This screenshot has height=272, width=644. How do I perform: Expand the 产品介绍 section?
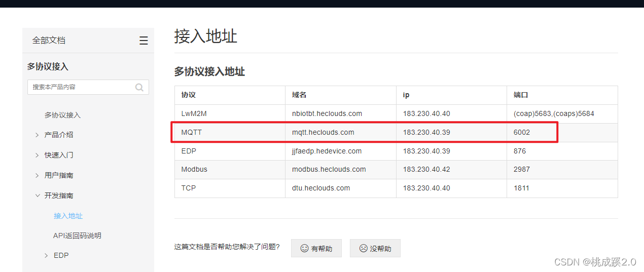coord(37,135)
